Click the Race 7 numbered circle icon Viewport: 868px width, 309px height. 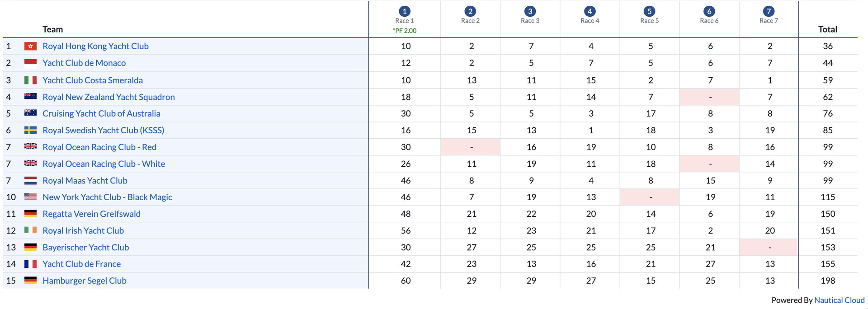point(769,11)
